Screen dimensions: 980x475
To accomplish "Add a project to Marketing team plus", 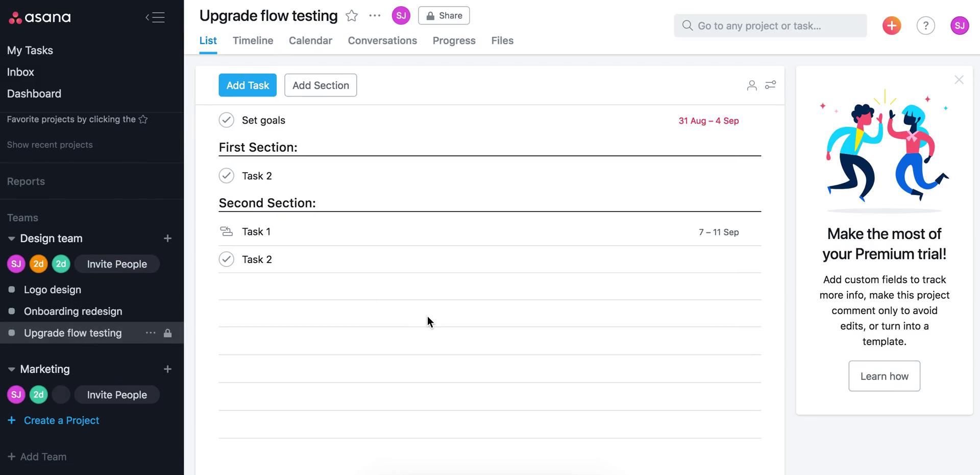I will click(167, 369).
